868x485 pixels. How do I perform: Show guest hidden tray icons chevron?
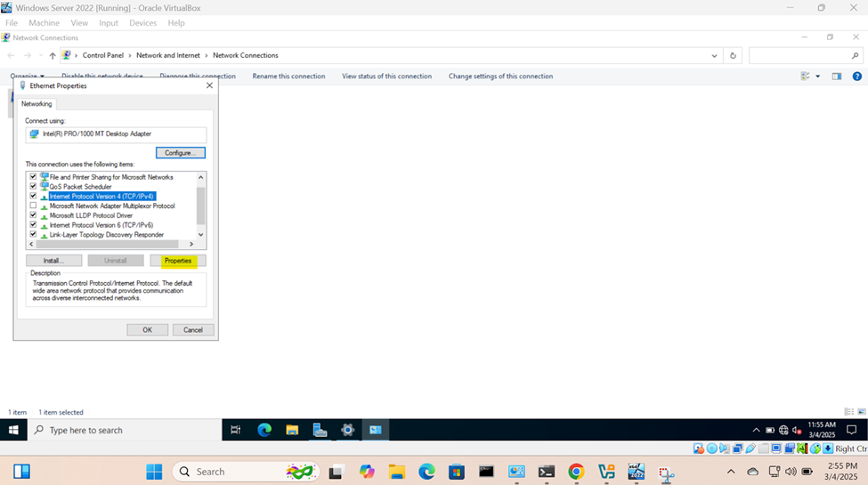click(x=756, y=430)
